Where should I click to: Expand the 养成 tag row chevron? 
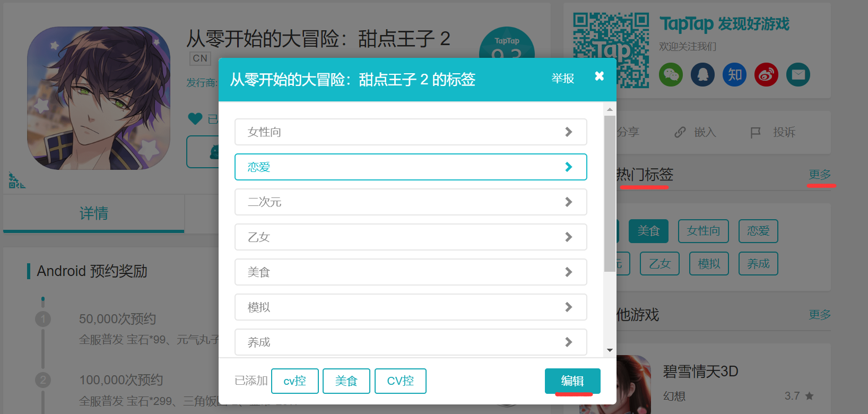pyautogui.click(x=569, y=342)
